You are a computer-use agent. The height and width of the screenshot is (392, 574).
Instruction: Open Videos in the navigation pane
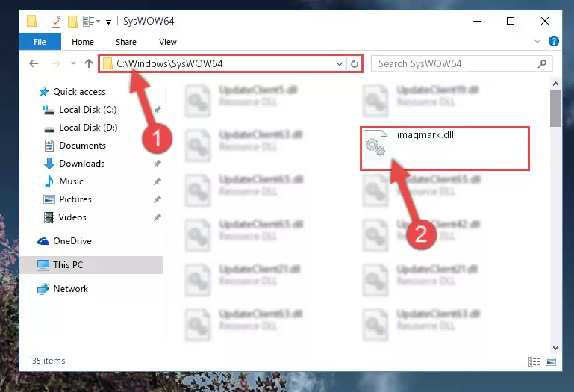coord(72,217)
